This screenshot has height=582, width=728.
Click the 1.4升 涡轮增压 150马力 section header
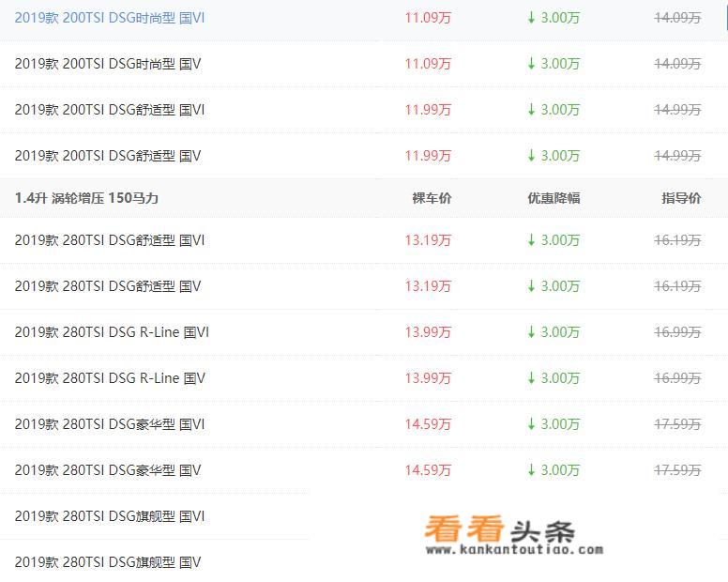86,198
